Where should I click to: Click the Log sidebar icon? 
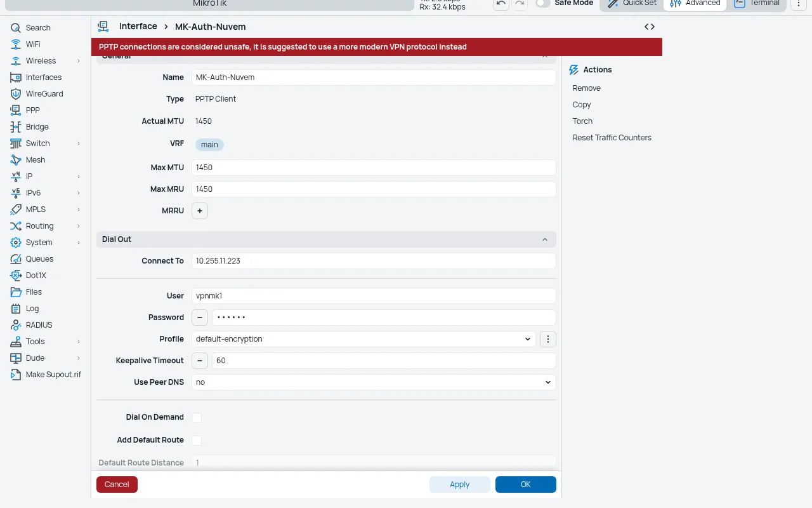(x=16, y=309)
